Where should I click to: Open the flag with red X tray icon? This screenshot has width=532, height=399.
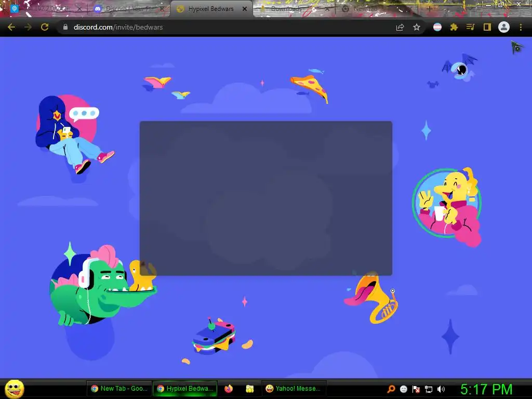pyautogui.click(x=416, y=389)
